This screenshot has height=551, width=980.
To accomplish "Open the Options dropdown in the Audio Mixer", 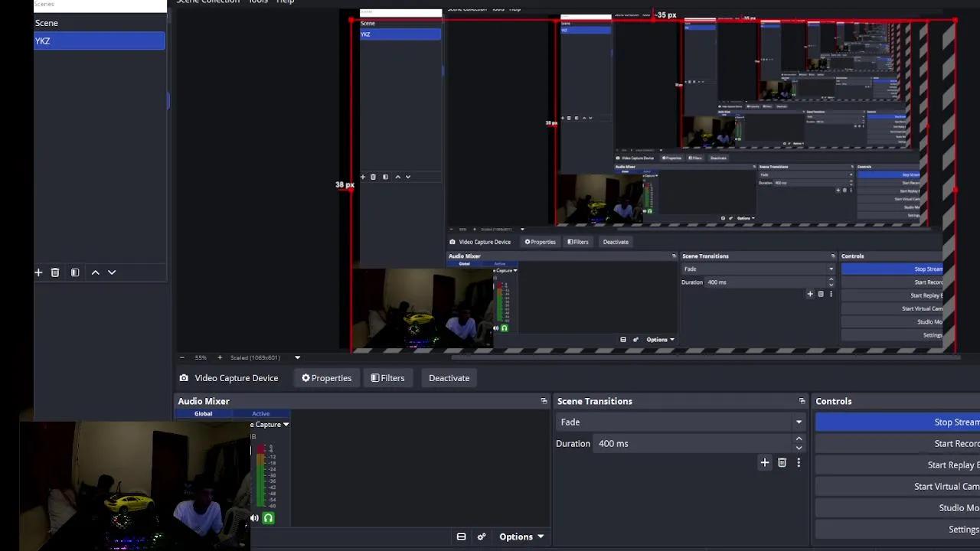I will (521, 536).
